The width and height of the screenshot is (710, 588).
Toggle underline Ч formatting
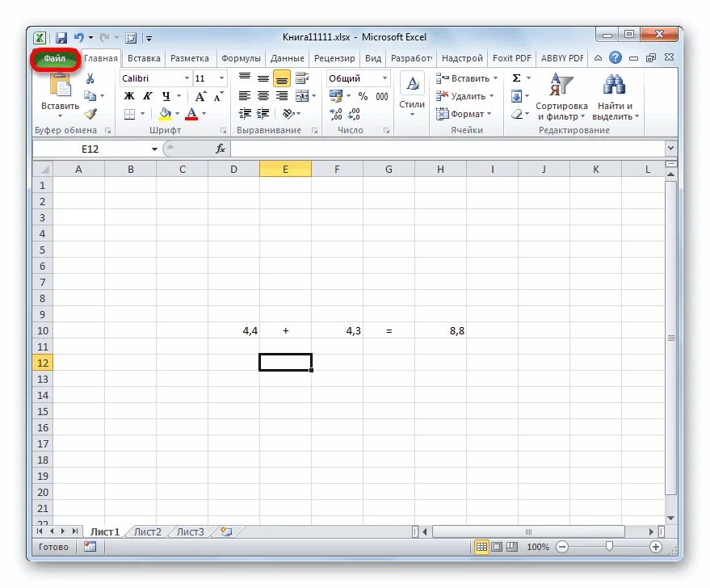[x=166, y=96]
